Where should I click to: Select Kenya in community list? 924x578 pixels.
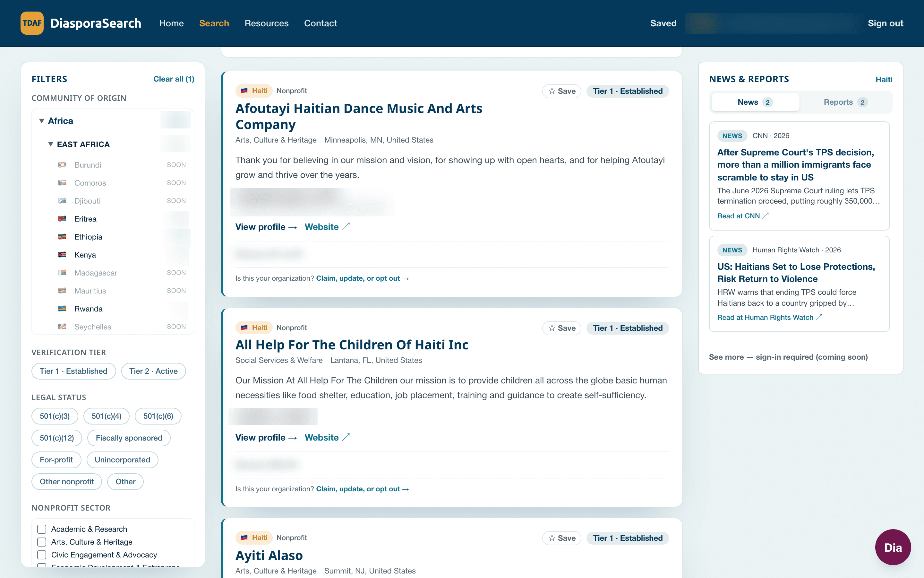click(85, 255)
